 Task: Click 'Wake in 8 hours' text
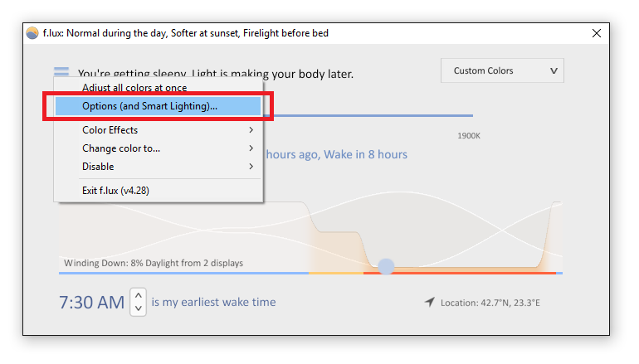pyautogui.click(x=365, y=154)
